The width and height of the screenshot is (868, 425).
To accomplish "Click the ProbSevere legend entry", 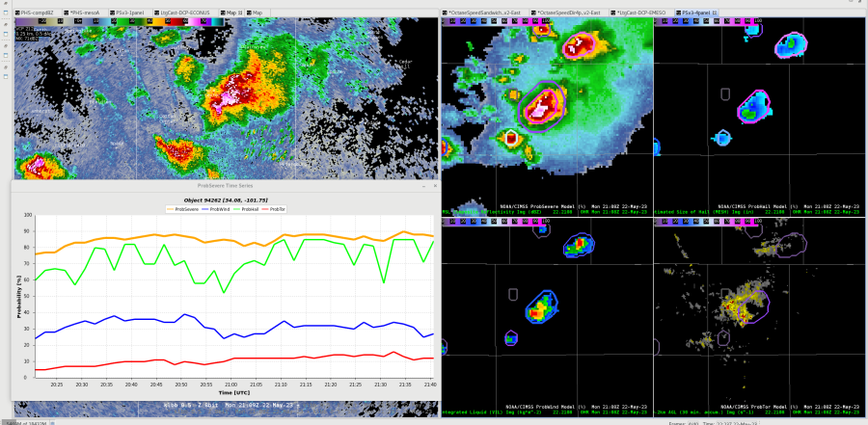I will click(180, 208).
